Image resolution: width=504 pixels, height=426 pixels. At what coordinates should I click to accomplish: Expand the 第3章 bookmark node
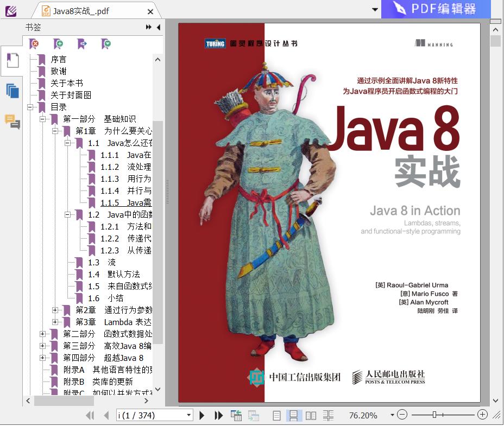[x=55, y=322]
